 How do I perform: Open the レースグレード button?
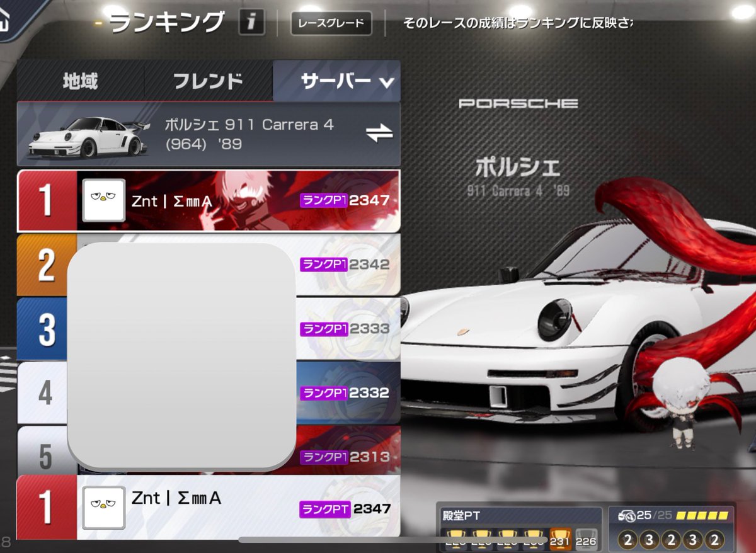[x=331, y=23]
